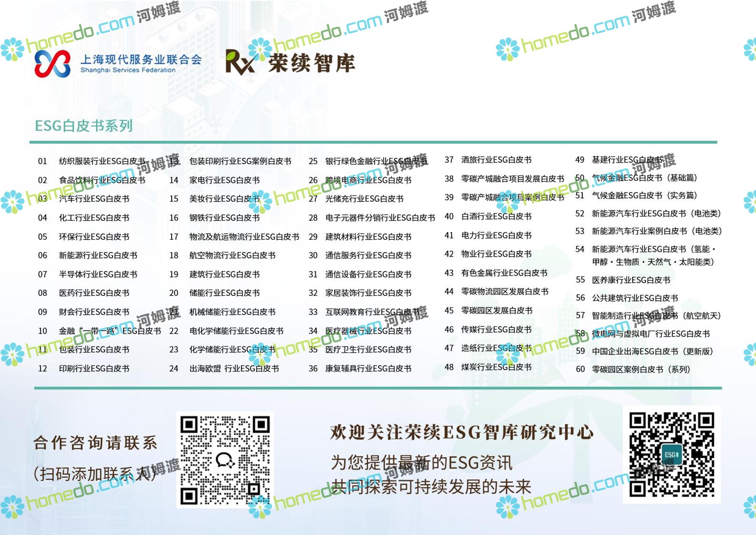Open 煤炭行业ESG白皮书 item
The width and height of the screenshot is (756, 535).
click(x=496, y=367)
